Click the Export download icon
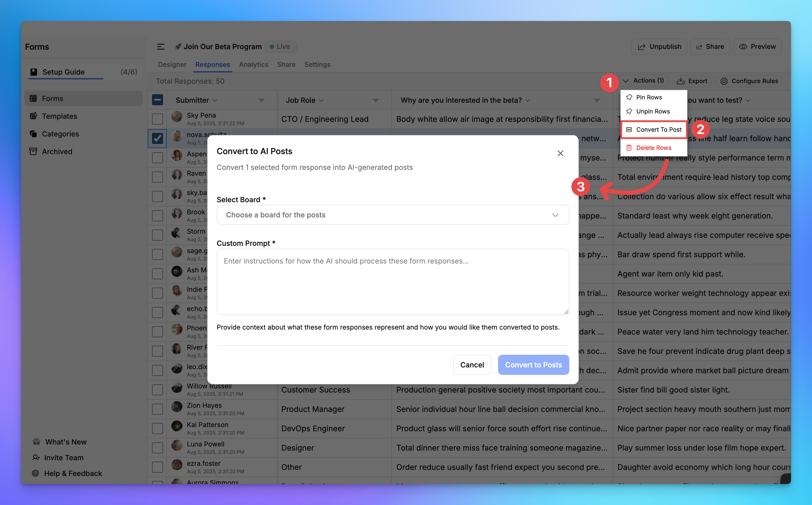This screenshot has width=812, height=505. tap(681, 81)
